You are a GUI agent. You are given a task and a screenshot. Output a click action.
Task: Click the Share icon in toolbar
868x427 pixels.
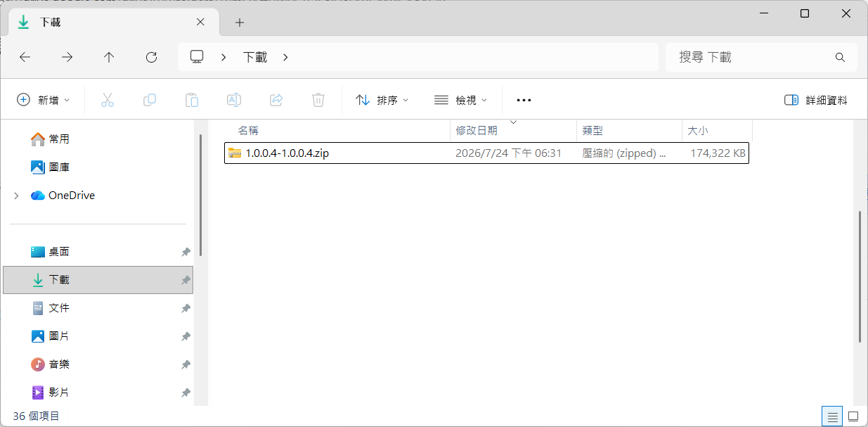tap(276, 100)
